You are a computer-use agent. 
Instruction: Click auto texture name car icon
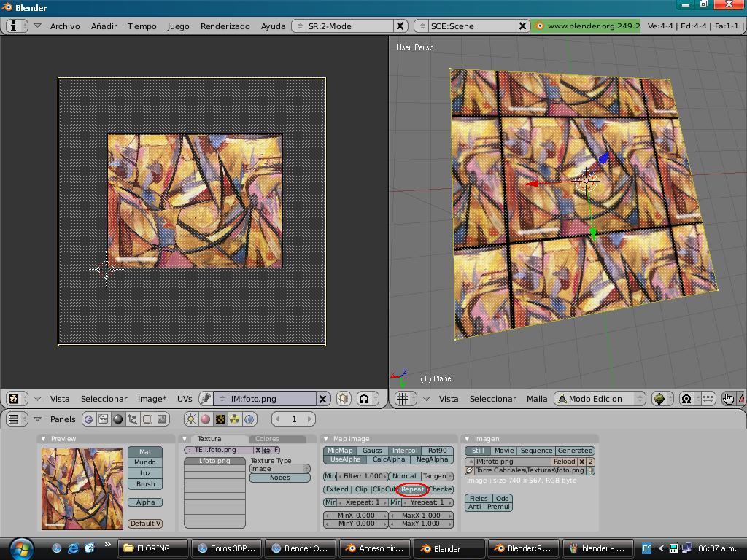point(267,450)
